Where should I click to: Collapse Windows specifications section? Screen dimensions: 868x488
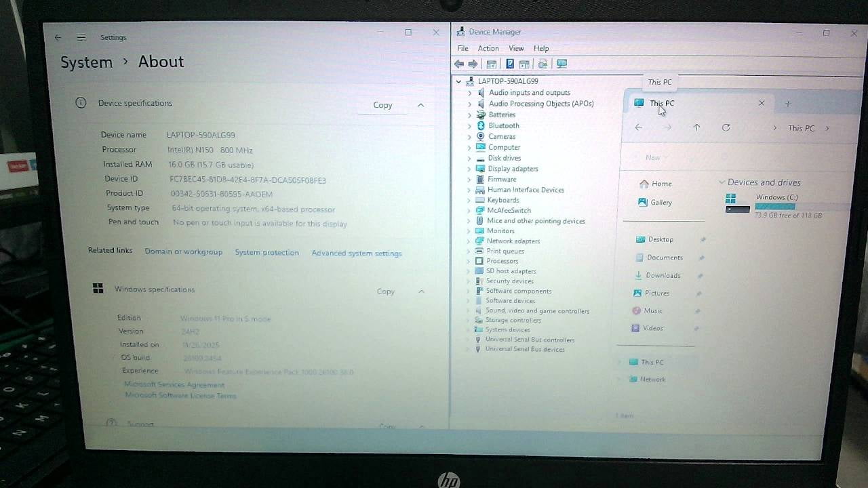coord(421,291)
